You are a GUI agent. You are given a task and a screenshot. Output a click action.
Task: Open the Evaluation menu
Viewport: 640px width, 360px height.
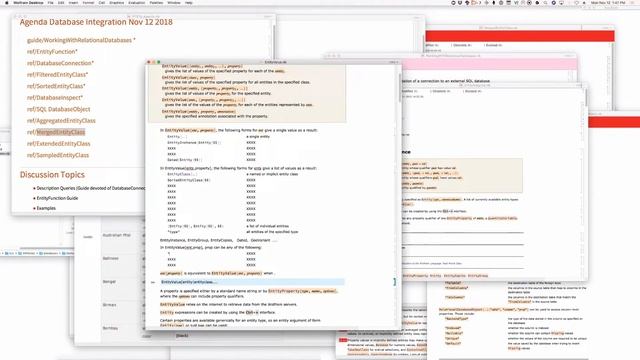pos(137,3)
